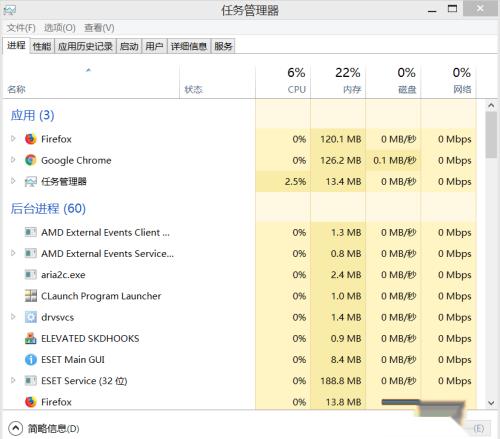Click the Task Manager title bar icon

(x=10, y=10)
